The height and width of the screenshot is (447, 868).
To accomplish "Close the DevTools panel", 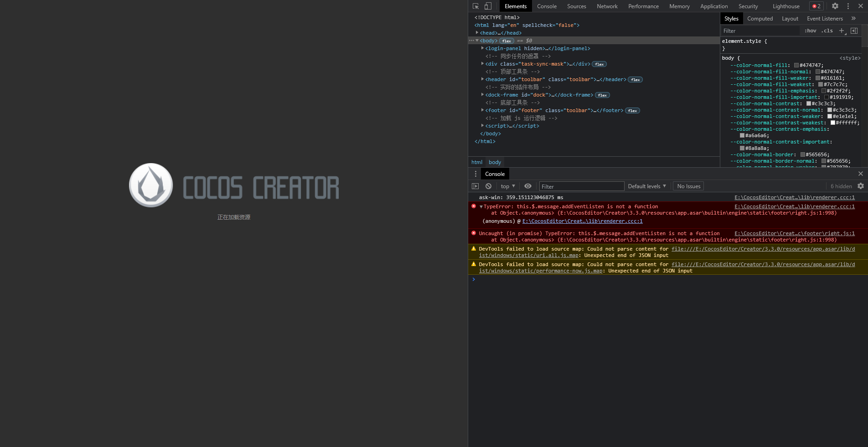I will pyautogui.click(x=861, y=6).
